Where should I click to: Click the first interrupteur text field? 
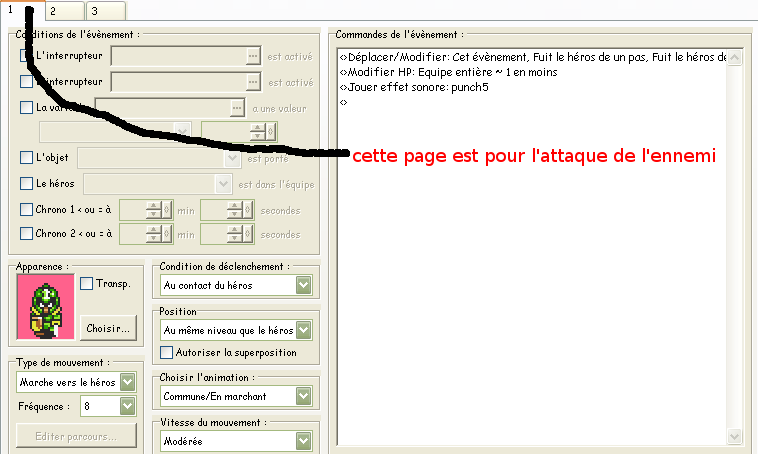coord(178,56)
